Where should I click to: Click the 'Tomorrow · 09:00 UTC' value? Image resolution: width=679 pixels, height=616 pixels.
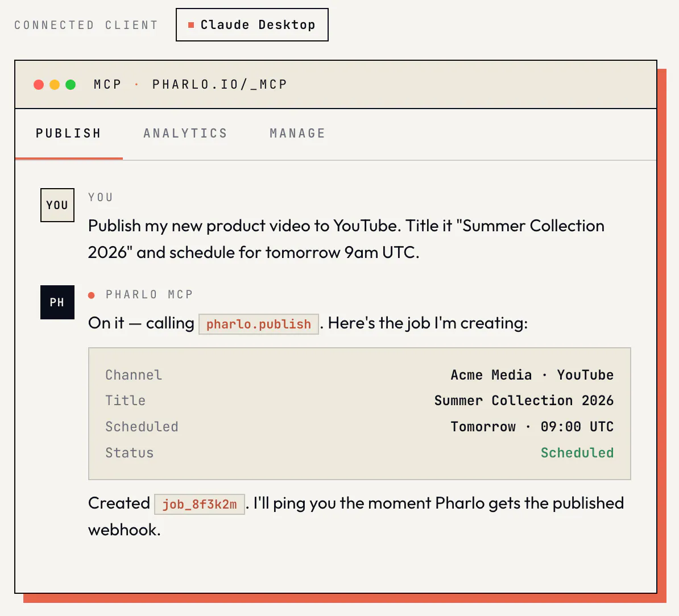[x=532, y=427]
